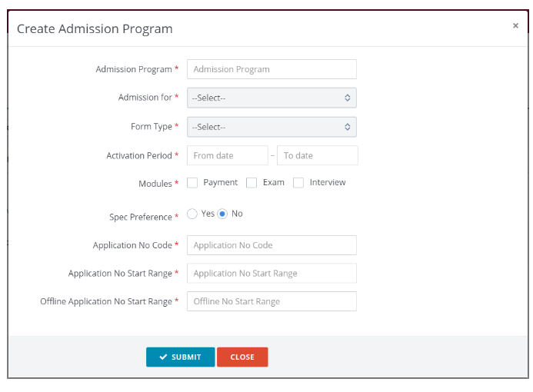Click the From date field
This screenshot has width=533, height=392.
[228, 155]
